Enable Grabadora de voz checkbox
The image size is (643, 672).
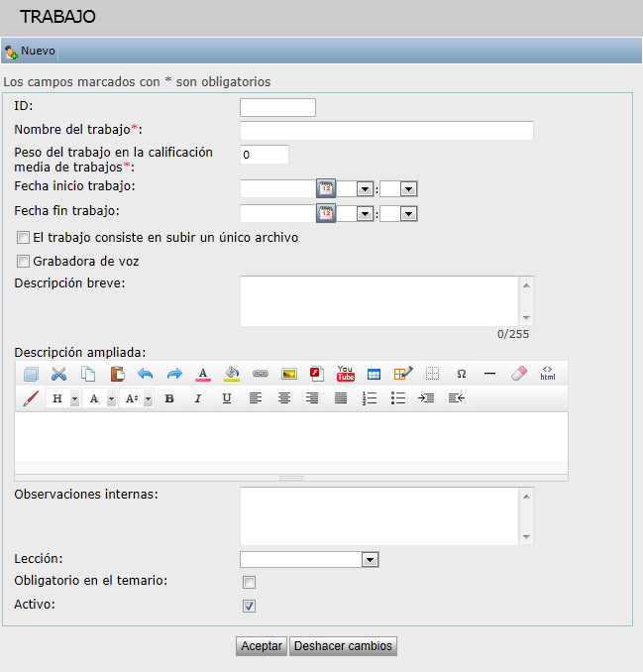click(23, 261)
